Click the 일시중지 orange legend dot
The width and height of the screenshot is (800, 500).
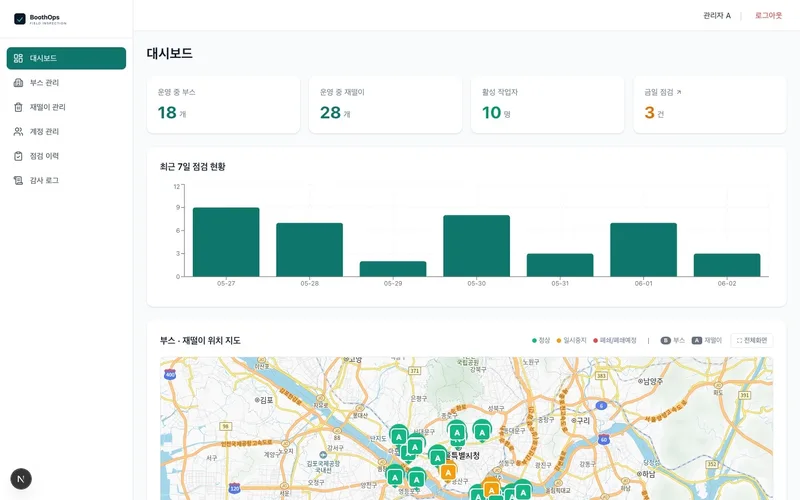[x=559, y=341]
